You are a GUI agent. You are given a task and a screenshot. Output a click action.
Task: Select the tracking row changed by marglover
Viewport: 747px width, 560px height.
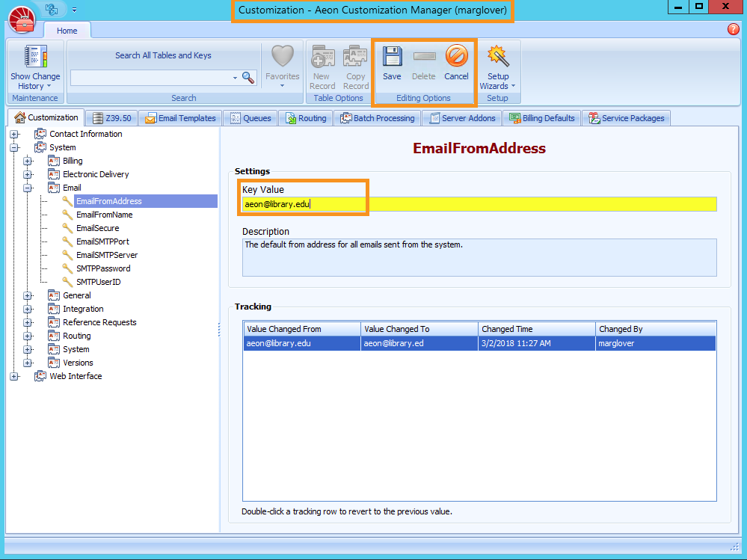click(479, 343)
